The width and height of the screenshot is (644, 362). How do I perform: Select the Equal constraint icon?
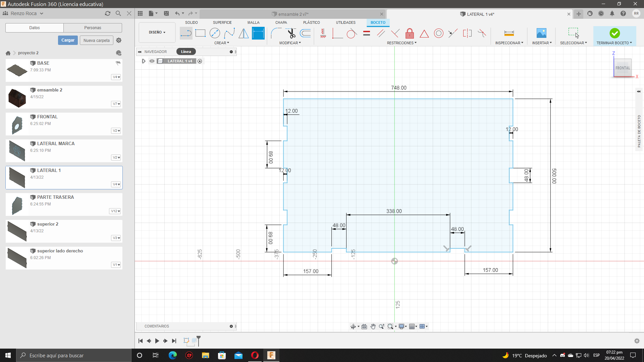point(367,33)
